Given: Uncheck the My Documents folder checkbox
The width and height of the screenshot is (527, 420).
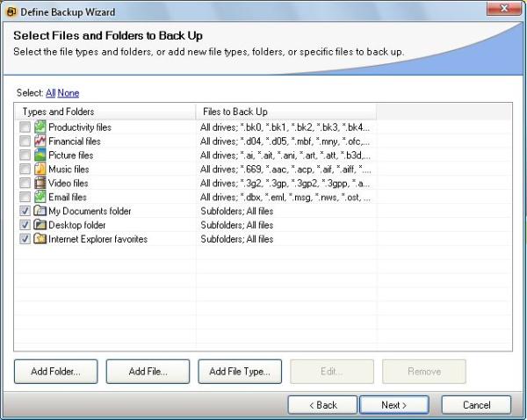Looking at the screenshot, I should 25,211.
